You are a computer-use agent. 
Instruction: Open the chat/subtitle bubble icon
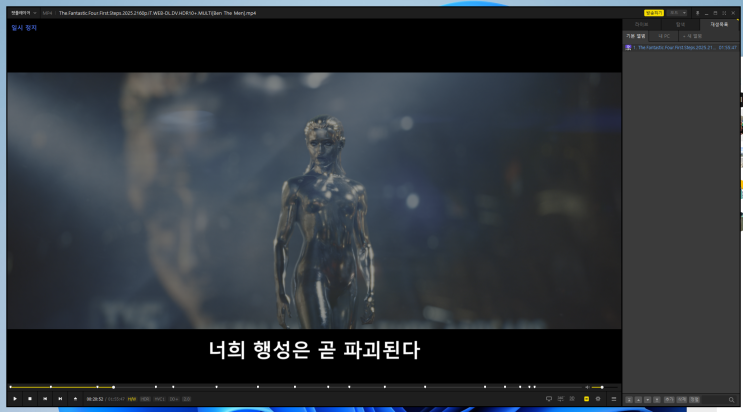click(549, 399)
